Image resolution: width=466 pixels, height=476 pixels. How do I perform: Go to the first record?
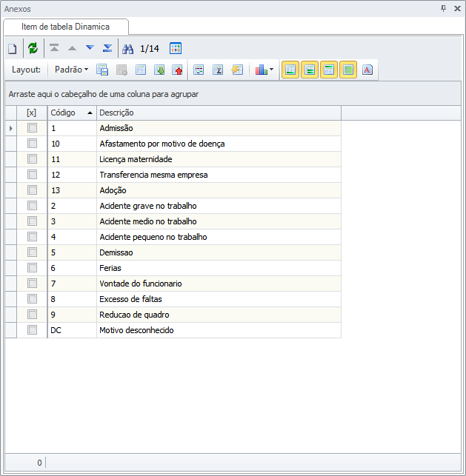(x=54, y=48)
